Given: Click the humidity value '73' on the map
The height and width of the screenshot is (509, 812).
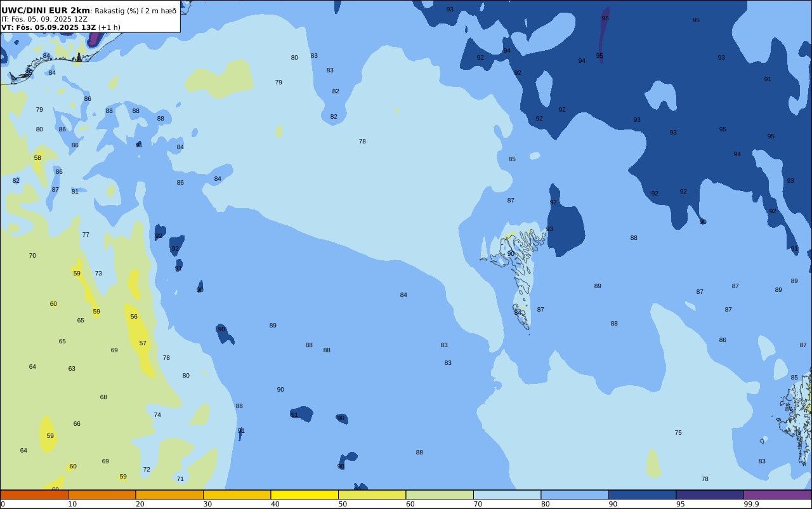Looking at the screenshot, I should (x=98, y=274).
